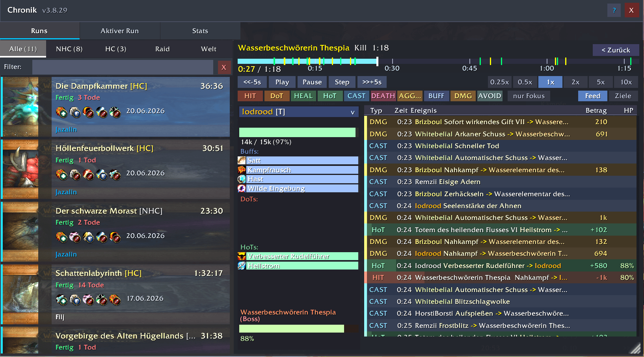The width and height of the screenshot is (644, 357).
Task: Click the Pause button
Action: pyautogui.click(x=312, y=82)
